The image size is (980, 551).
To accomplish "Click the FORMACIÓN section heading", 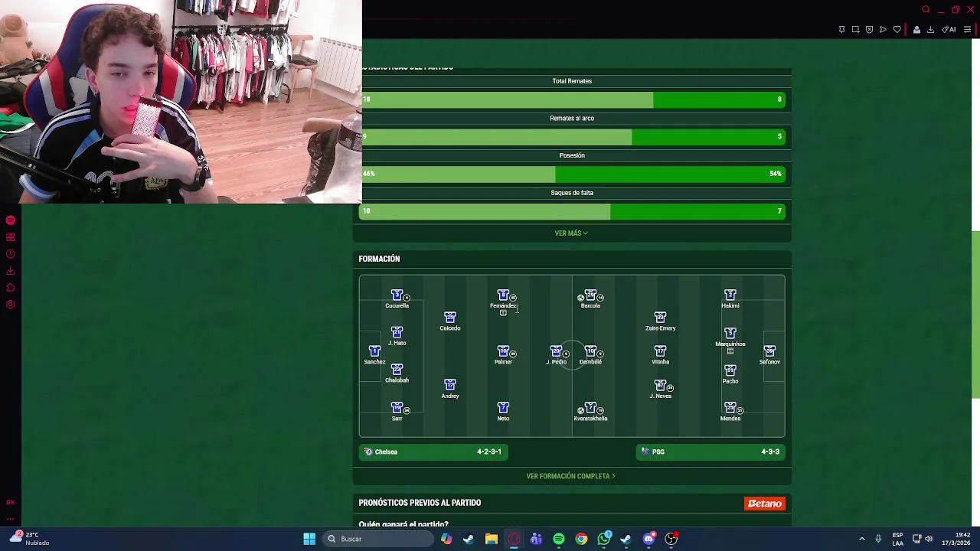I will 380,259.
